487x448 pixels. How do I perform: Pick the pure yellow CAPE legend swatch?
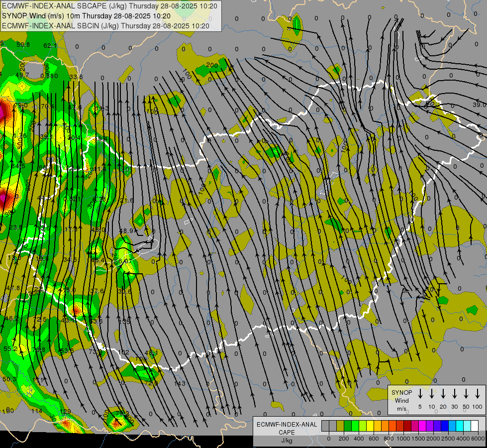click(370, 426)
